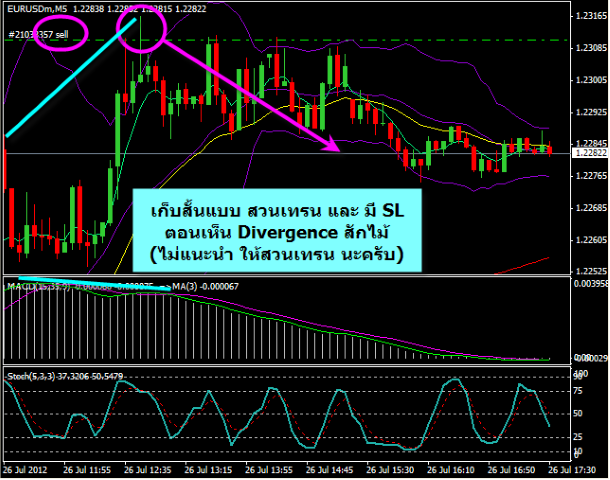Click the 1.22765 price axis label
The width and height of the screenshot is (610, 480).
[x=591, y=176]
